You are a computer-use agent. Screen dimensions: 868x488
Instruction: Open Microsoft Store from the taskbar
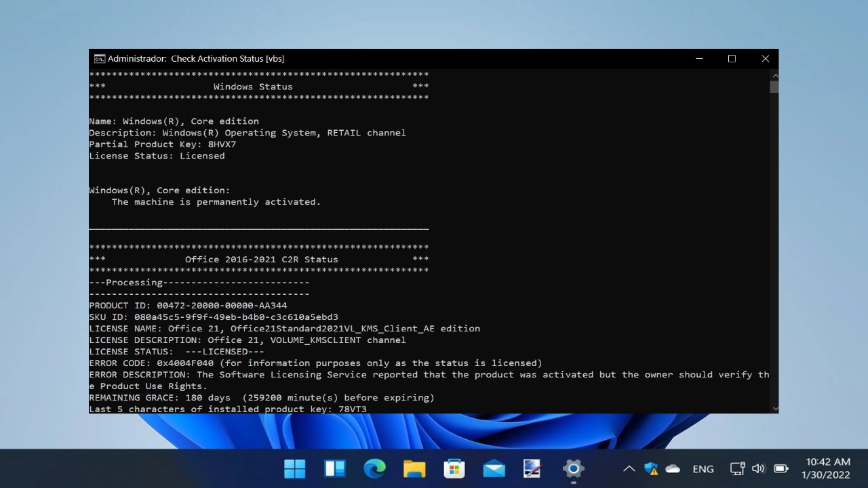pos(454,468)
